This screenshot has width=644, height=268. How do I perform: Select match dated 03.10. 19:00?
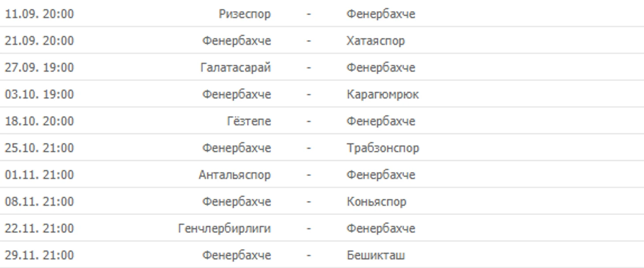coord(322,94)
